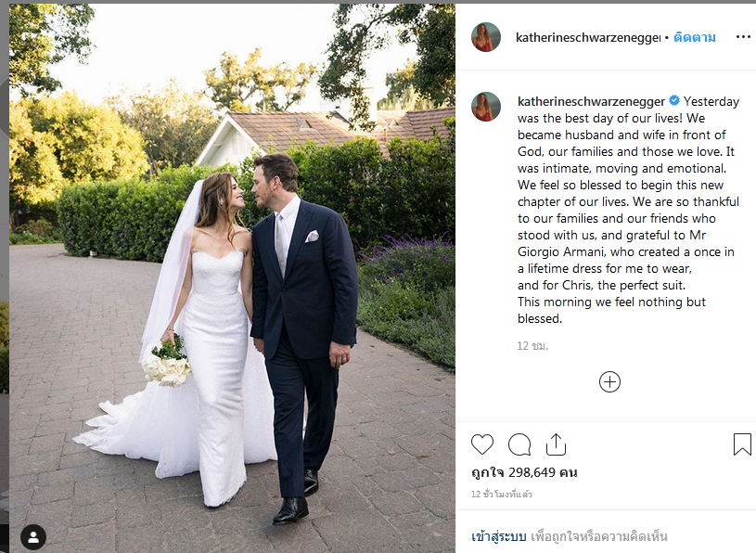Follow the account with the blue ติดตาม link
Screen dimensions: 756x553
(x=694, y=37)
